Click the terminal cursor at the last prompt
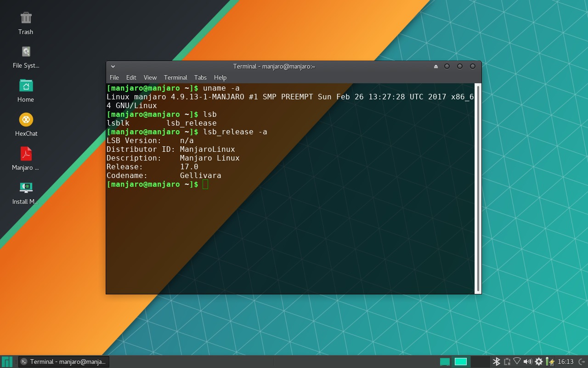588x368 pixels. [x=205, y=184]
